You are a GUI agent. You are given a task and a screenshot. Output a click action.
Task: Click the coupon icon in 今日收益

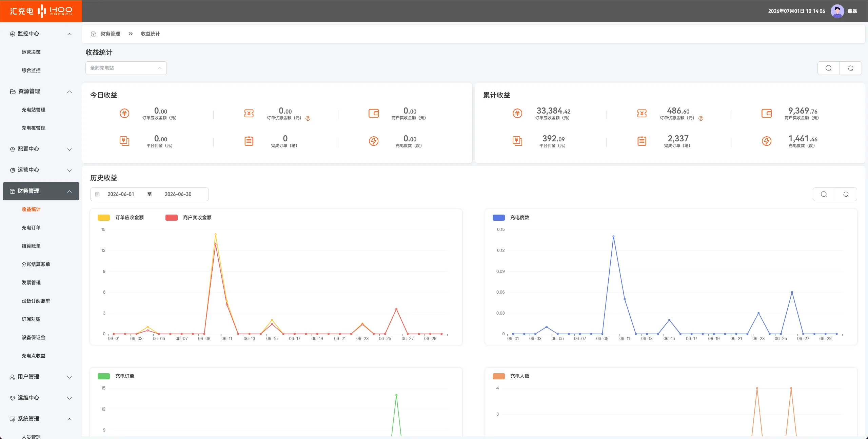coord(249,113)
